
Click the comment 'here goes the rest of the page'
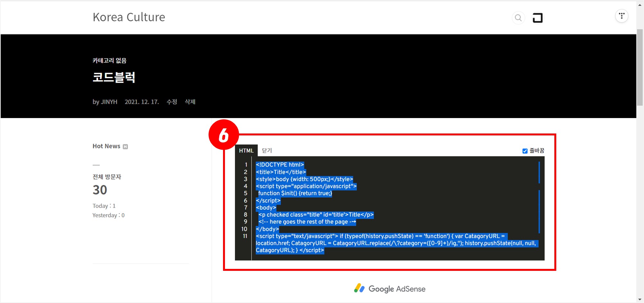point(307,222)
